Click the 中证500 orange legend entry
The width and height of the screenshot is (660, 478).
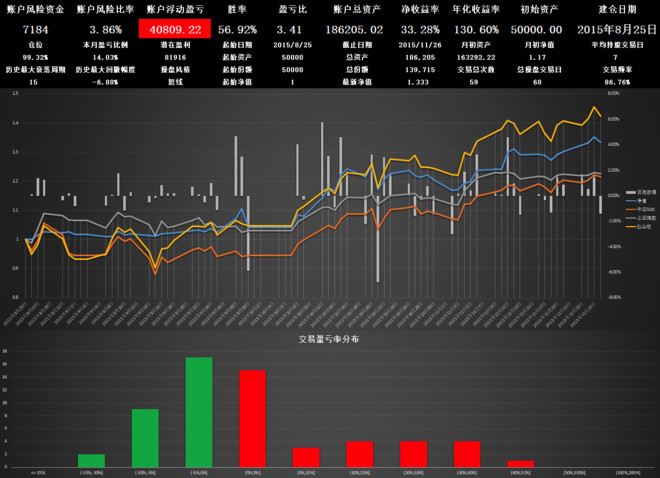pos(640,209)
